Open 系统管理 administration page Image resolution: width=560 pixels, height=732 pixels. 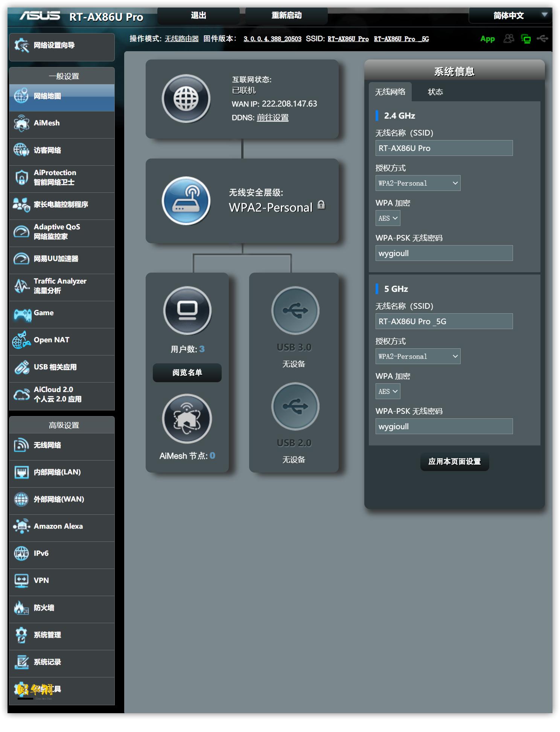62,636
